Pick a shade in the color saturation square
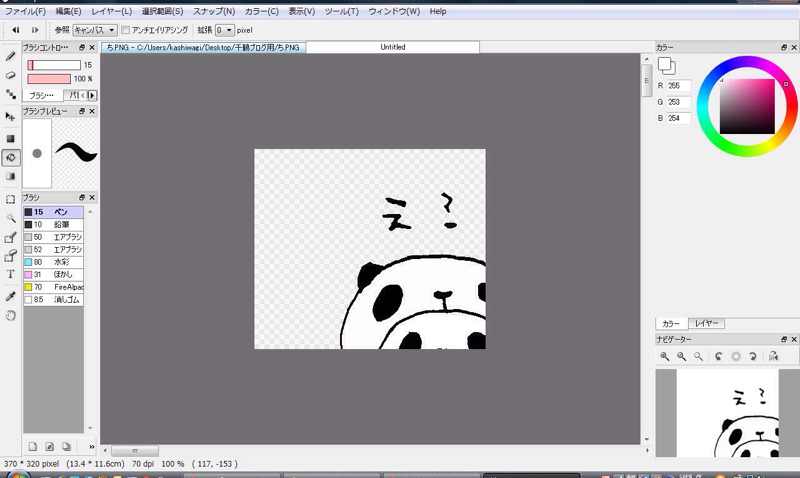800x478 pixels. [747, 106]
